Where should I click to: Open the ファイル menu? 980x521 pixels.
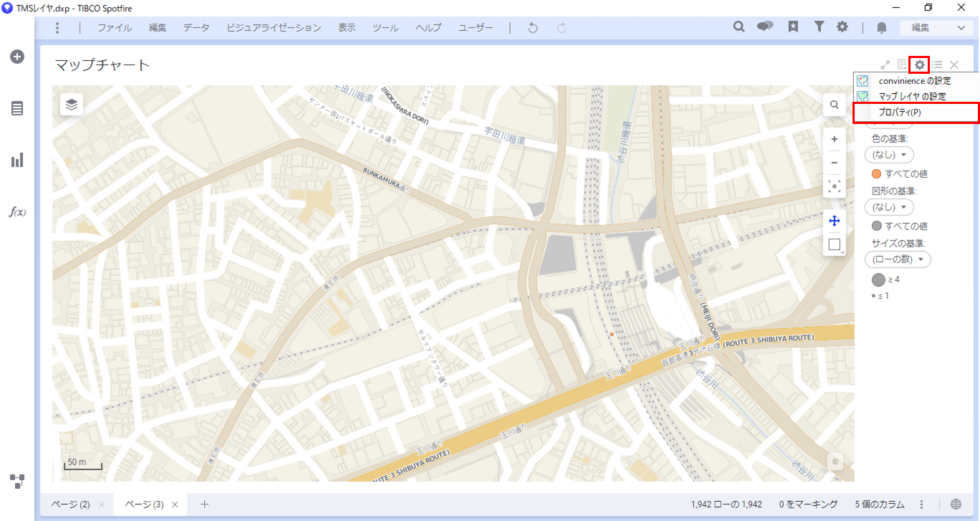[x=115, y=28]
